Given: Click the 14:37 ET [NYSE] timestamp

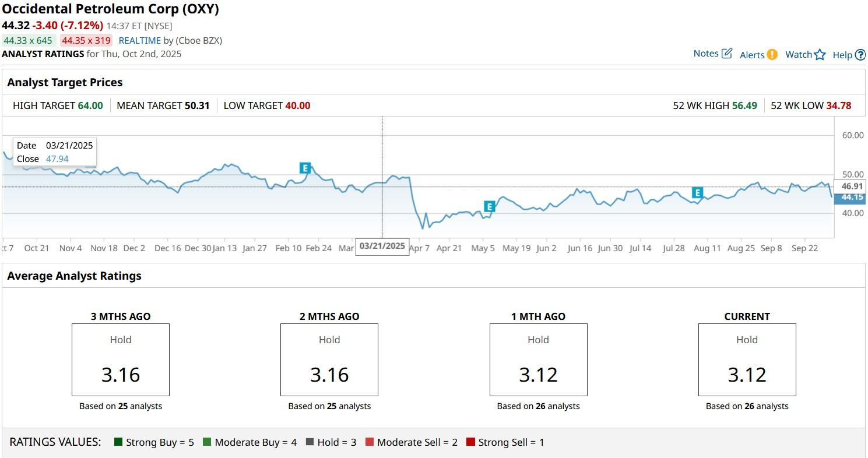Looking at the screenshot, I should (x=139, y=26).
